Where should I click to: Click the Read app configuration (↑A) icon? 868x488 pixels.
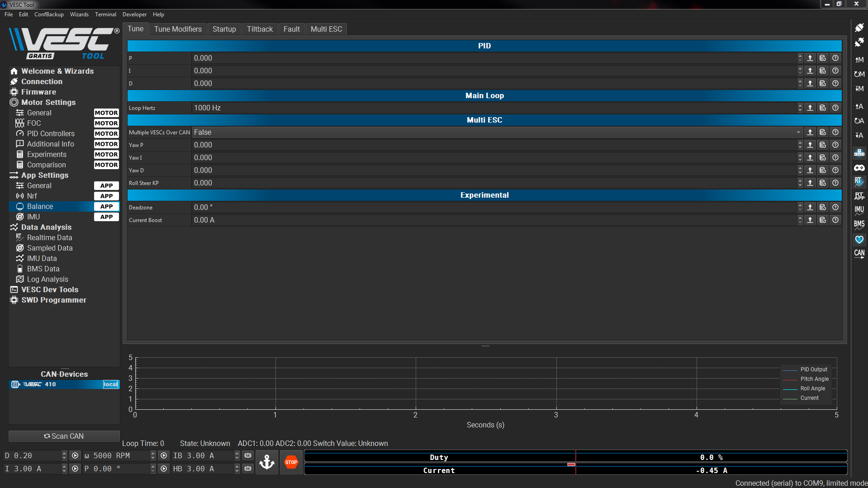click(859, 106)
